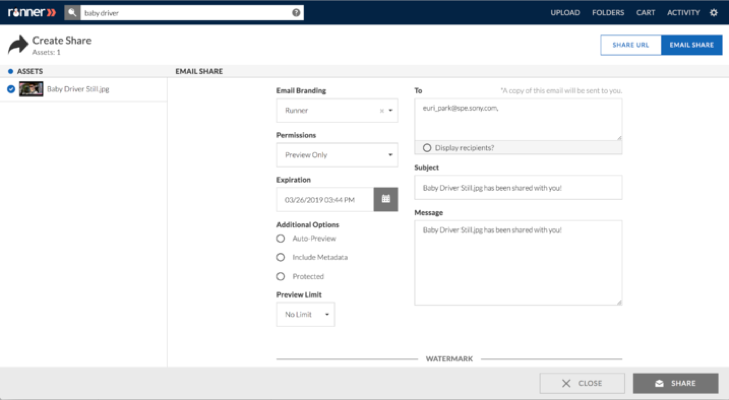
Task: Clear the Runner email branding selection
Action: (x=382, y=111)
